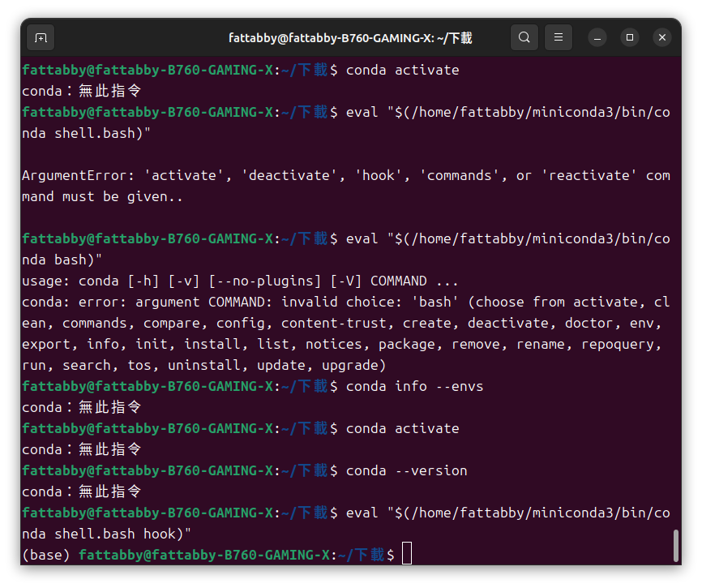Click the 'conda info --envs' command text
Image resolution: width=702 pixels, height=588 pixels.
click(x=414, y=387)
